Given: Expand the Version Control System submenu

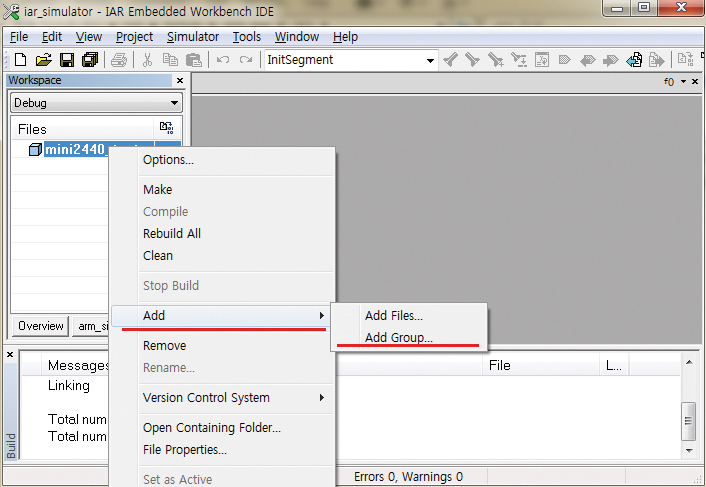Looking at the screenshot, I should pyautogui.click(x=322, y=397).
